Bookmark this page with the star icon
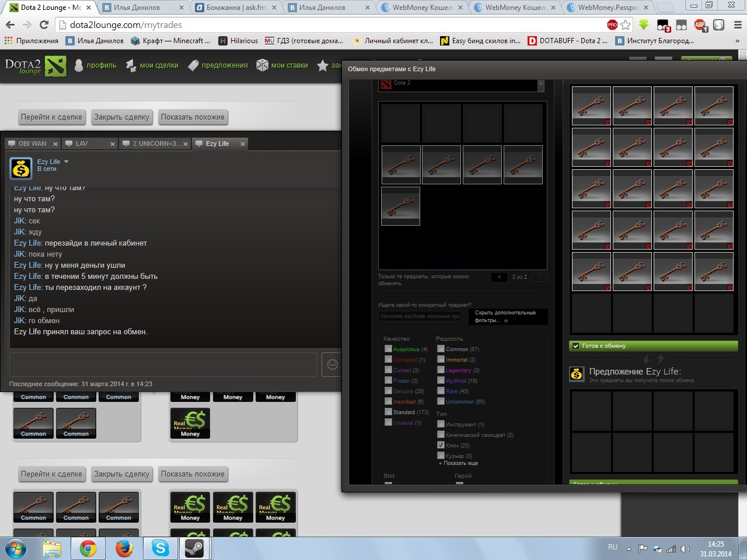747x560 pixels. tap(626, 24)
